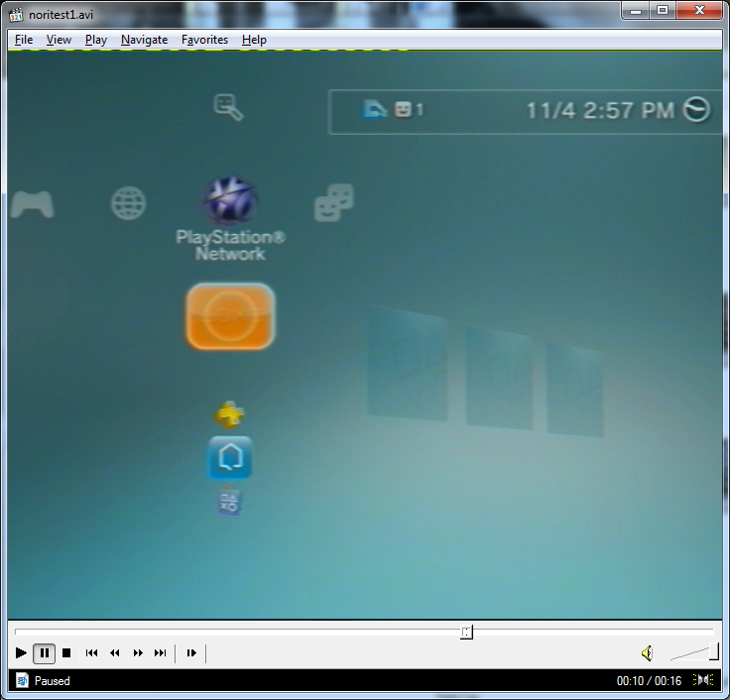Click the Pause button
The height and width of the screenshot is (700, 730).
pyautogui.click(x=44, y=652)
